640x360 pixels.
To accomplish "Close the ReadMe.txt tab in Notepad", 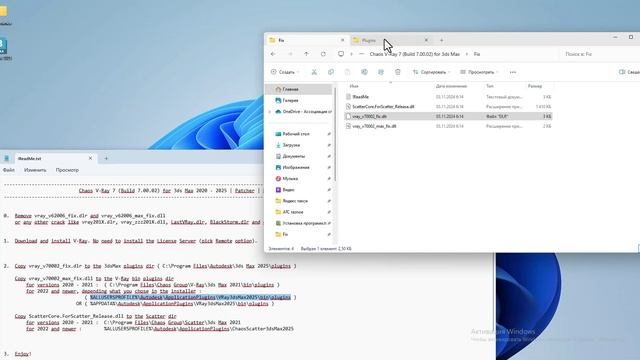I will [90, 158].
